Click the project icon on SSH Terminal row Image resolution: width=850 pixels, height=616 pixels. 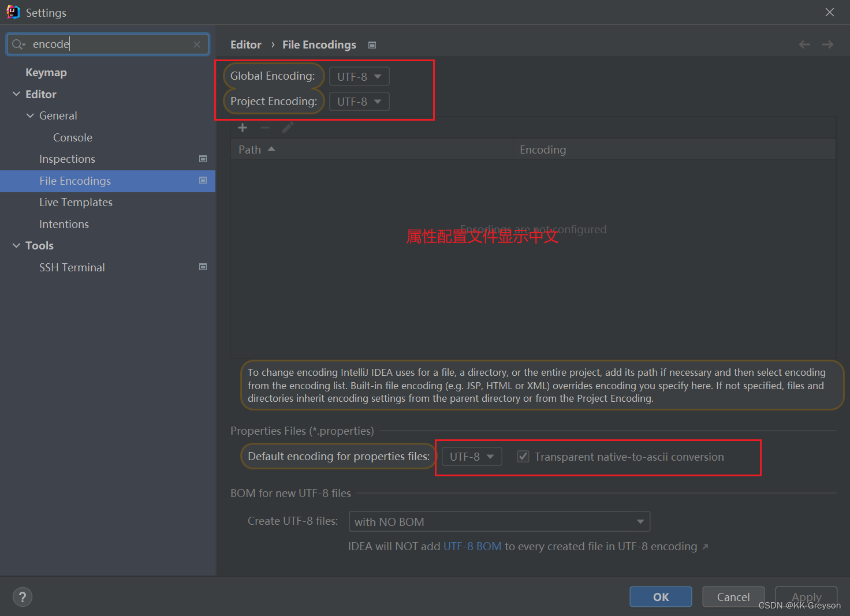pos(203,267)
